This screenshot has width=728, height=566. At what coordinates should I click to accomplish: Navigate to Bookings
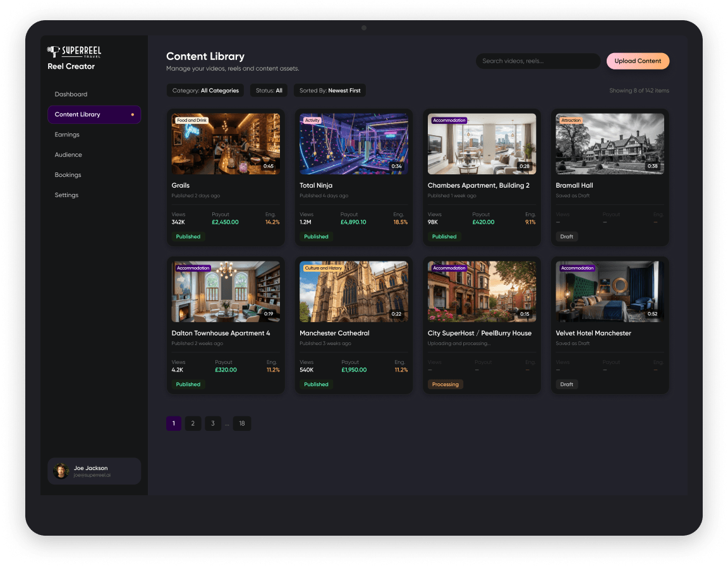point(68,175)
